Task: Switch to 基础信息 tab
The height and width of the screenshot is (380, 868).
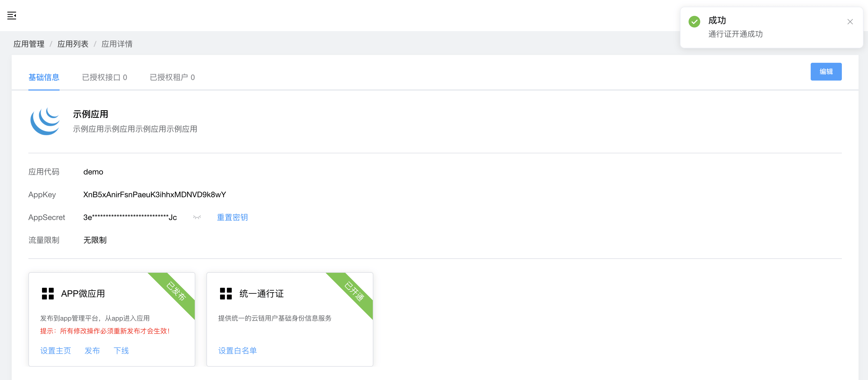Action: click(x=44, y=77)
